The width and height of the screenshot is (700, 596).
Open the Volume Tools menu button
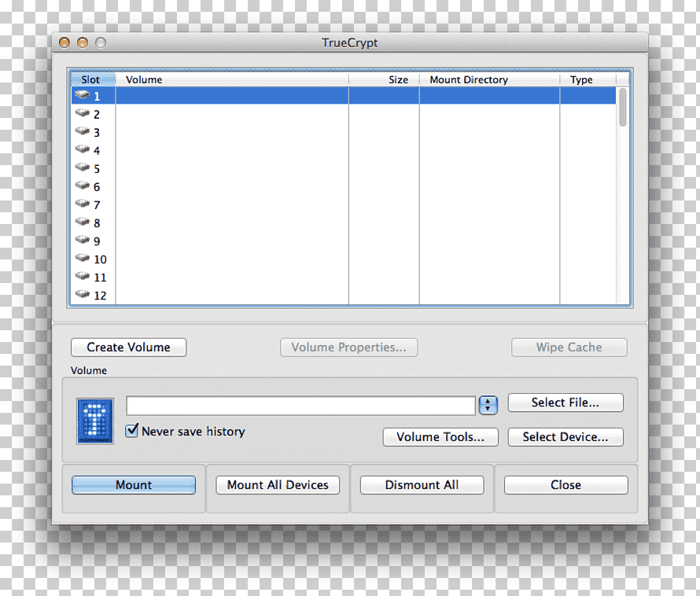(440, 436)
